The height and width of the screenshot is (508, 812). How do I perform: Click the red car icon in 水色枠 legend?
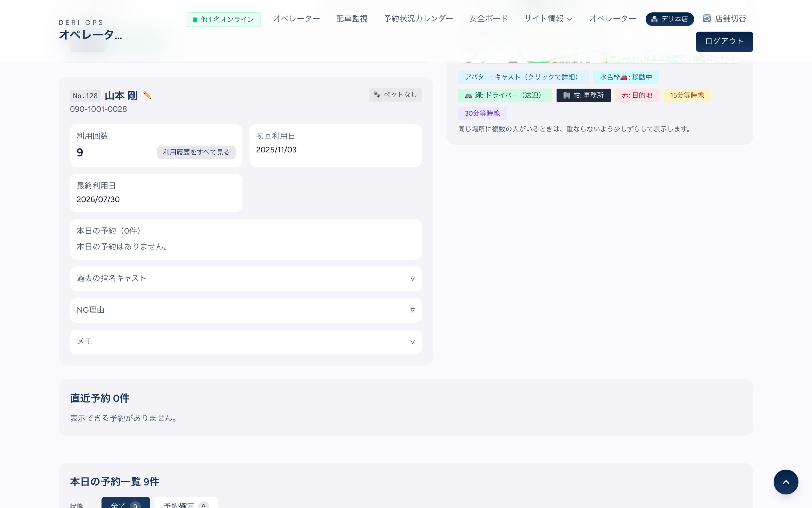click(624, 78)
